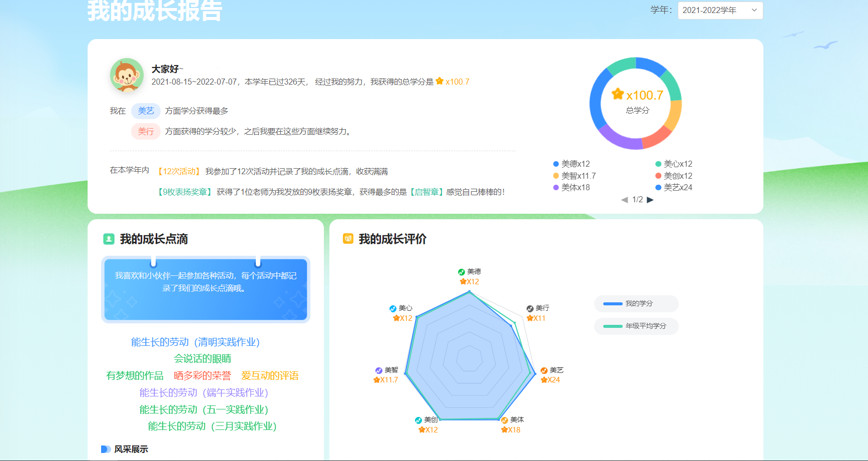
Task: Open 爱互动的评语 entry
Action: pyautogui.click(x=270, y=376)
